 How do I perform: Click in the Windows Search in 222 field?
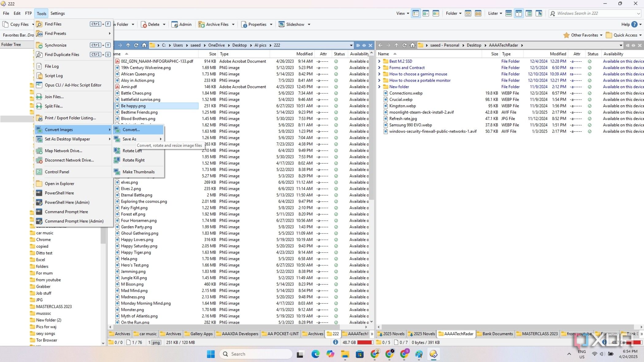(595, 13)
